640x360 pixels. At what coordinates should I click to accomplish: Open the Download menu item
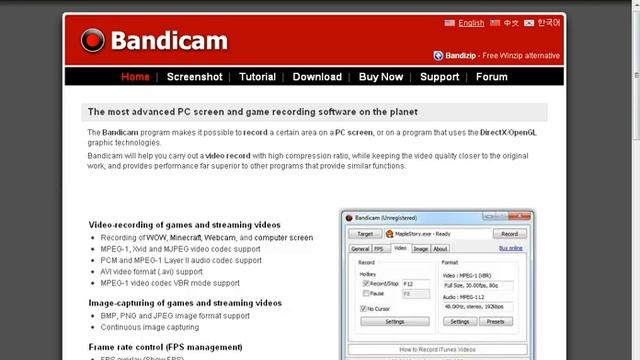click(x=317, y=77)
